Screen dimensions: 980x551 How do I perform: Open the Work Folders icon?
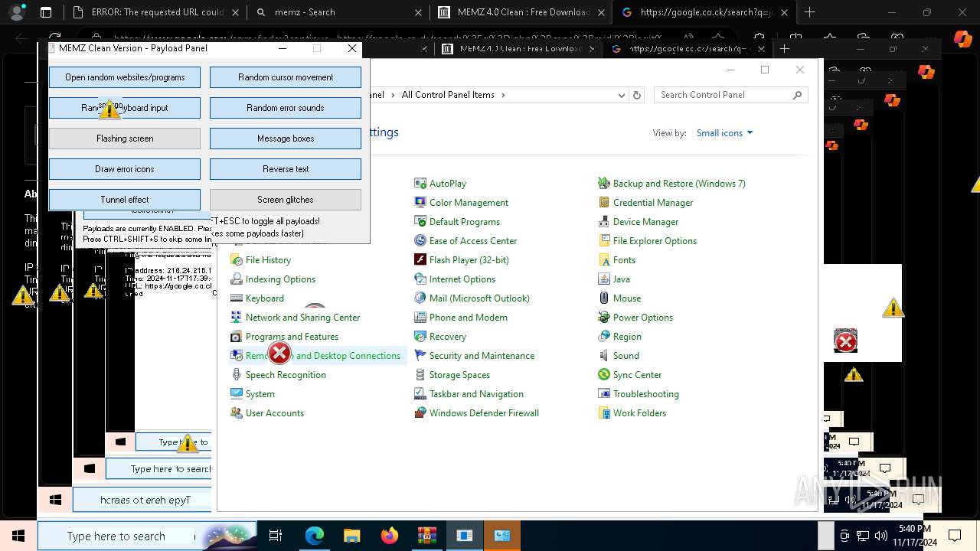(x=604, y=413)
